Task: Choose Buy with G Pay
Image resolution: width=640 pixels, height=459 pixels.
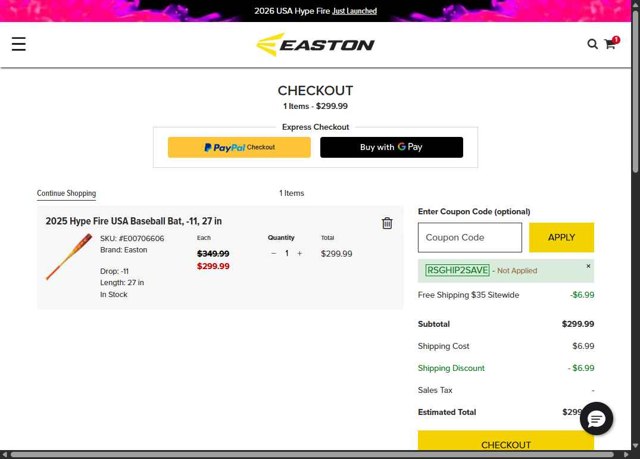Action: 391,147
